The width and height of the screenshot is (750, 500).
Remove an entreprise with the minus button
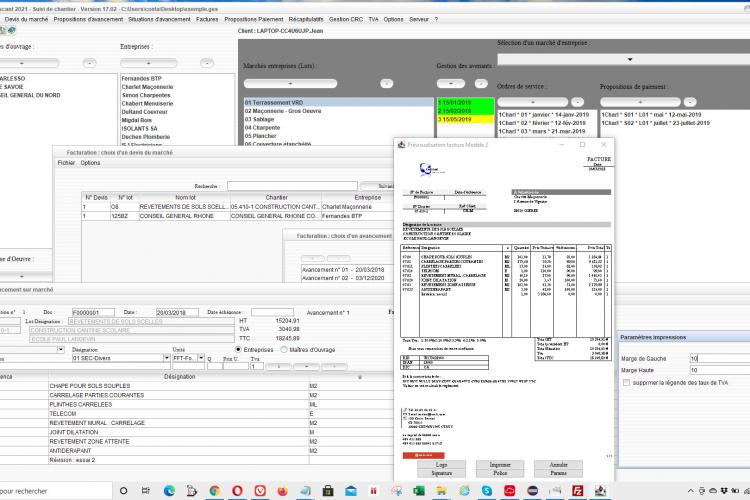point(207,63)
